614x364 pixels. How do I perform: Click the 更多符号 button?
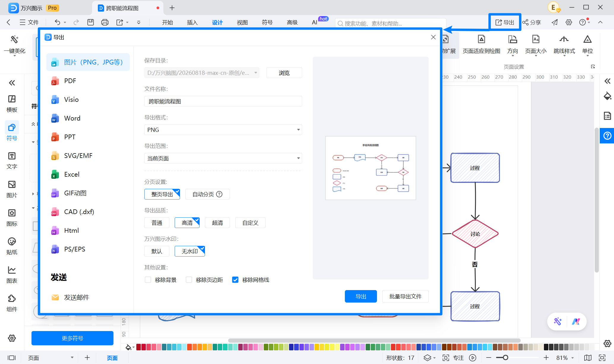(72, 338)
